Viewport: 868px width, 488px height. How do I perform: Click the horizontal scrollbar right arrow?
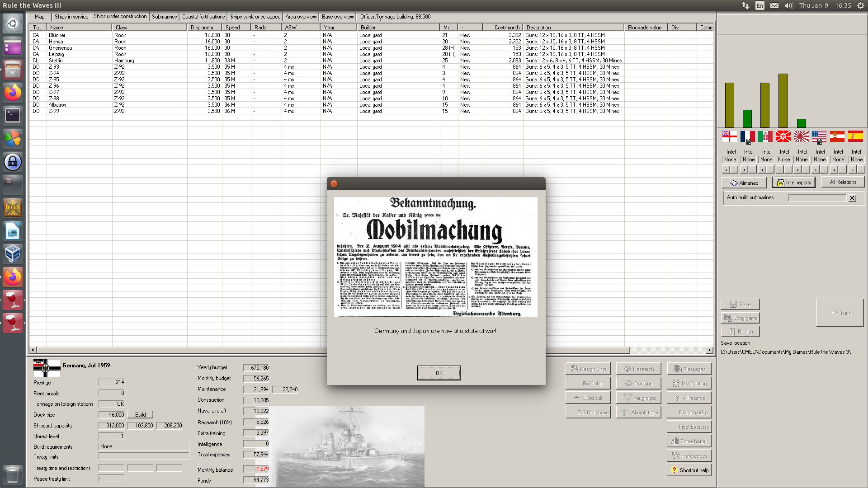click(710, 350)
